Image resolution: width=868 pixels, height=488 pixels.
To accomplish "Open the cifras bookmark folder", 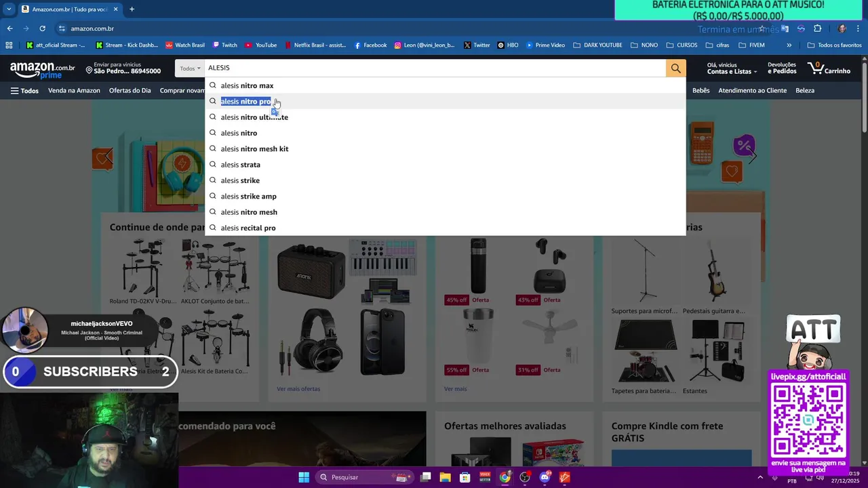I will click(717, 45).
